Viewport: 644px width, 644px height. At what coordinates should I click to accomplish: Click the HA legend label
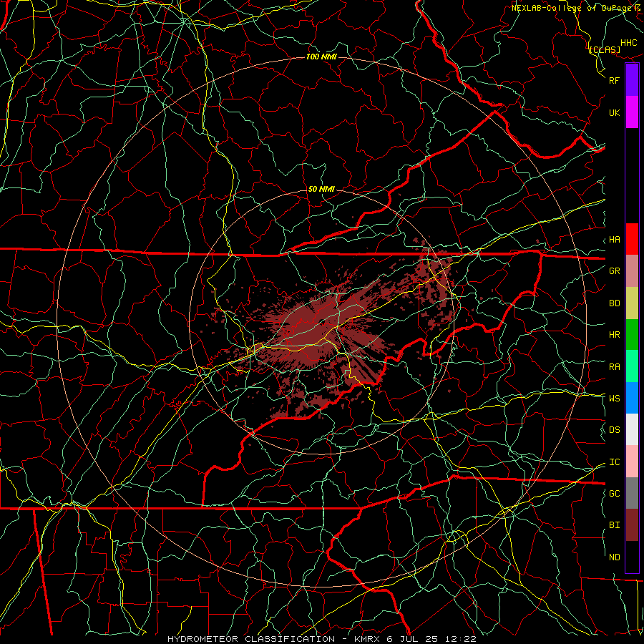tap(614, 240)
